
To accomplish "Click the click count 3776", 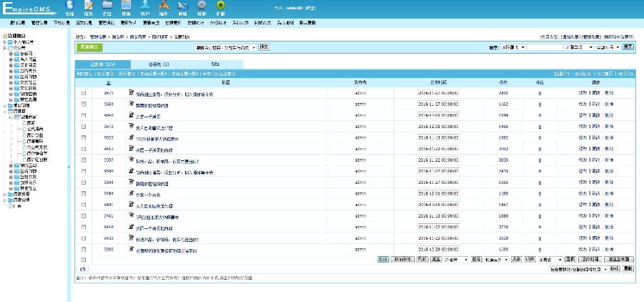I will (x=503, y=227).
